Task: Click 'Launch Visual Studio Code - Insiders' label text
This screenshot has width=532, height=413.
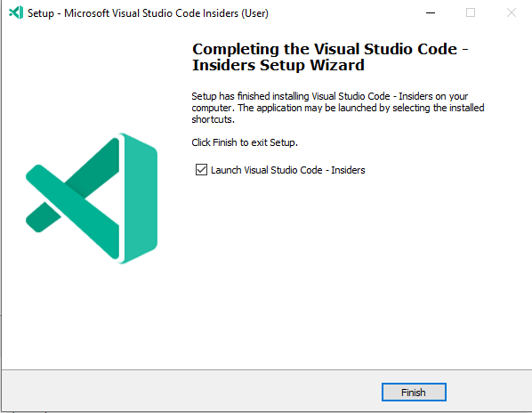Action: (287, 170)
